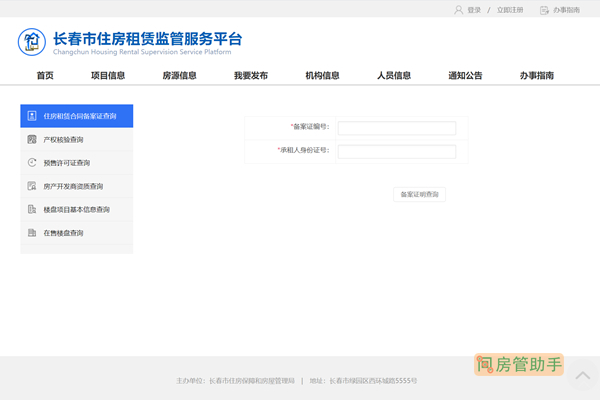600x400 pixels.
Task: Click the 办事指南 link in top bar
Action: pos(566,10)
